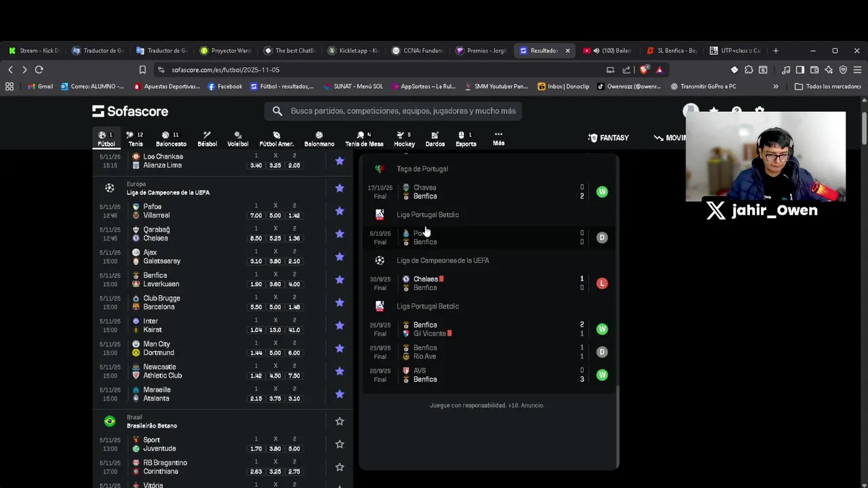Expand the Más sports menu
Image resolution: width=868 pixels, height=488 pixels.
(x=498, y=138)
